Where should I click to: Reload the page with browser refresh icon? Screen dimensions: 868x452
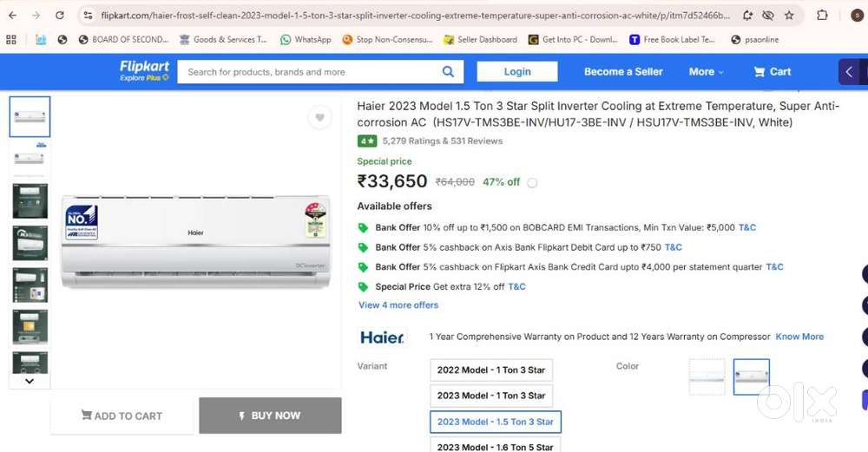[59, 16]
